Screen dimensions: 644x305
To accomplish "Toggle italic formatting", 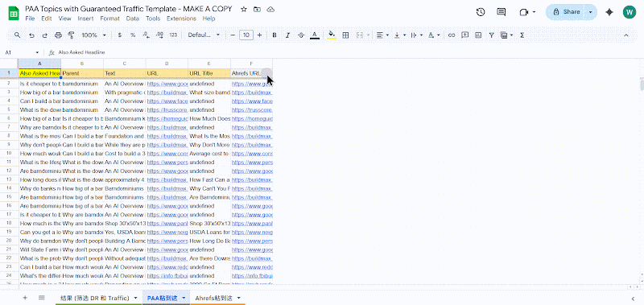I will (287, 35).
